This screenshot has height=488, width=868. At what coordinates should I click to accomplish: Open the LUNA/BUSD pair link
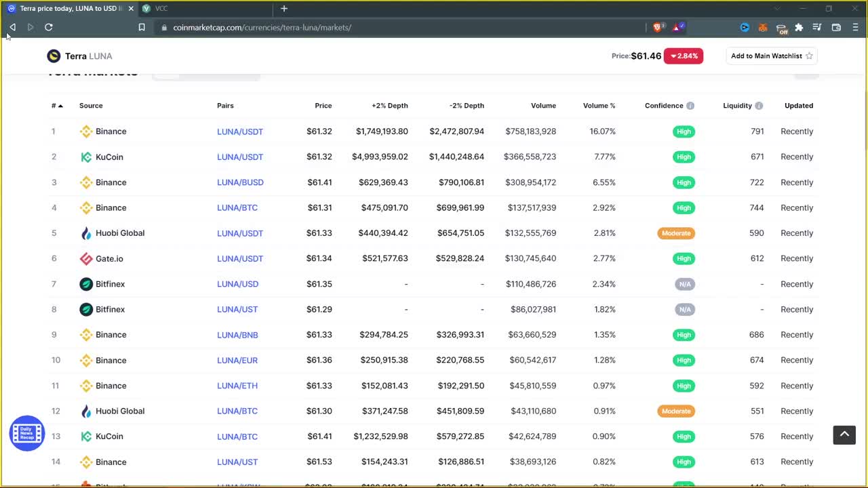pyautogui.click(x=240, y=182)
